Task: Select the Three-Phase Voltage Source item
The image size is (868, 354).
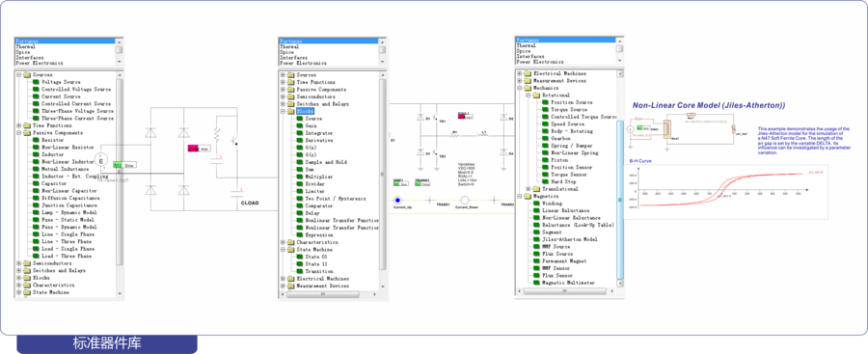Action: pyautogui.click(x=77, y=111)
